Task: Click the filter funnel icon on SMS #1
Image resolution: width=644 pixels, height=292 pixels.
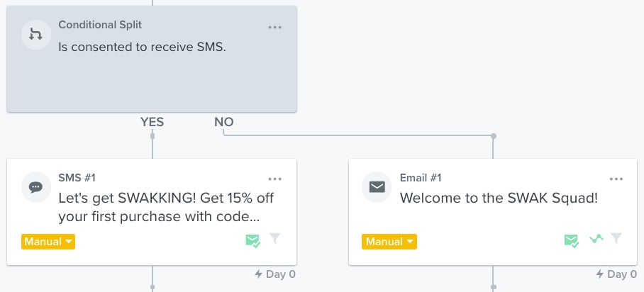Action: tap(275, 239)
